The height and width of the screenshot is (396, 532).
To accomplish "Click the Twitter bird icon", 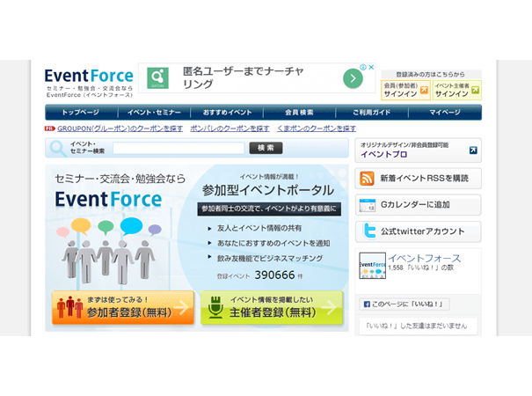I will click(x=368, y=231).
